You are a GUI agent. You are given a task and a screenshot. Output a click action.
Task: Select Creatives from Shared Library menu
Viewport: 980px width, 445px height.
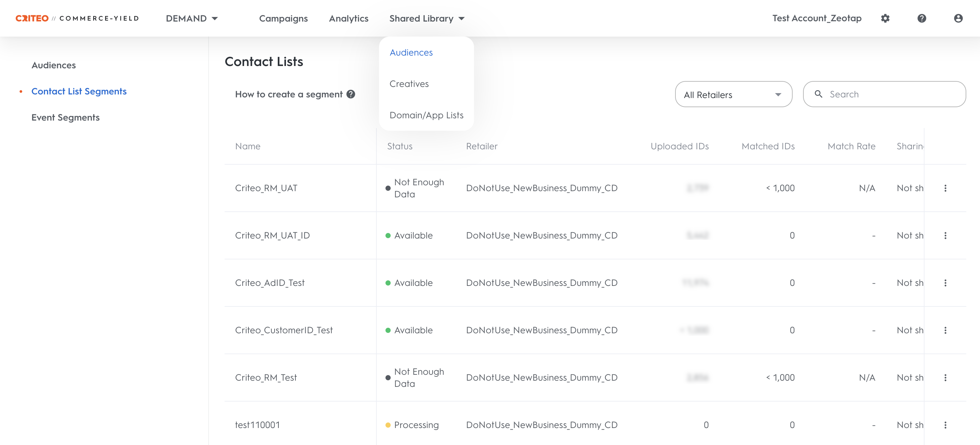pos(409,84)
